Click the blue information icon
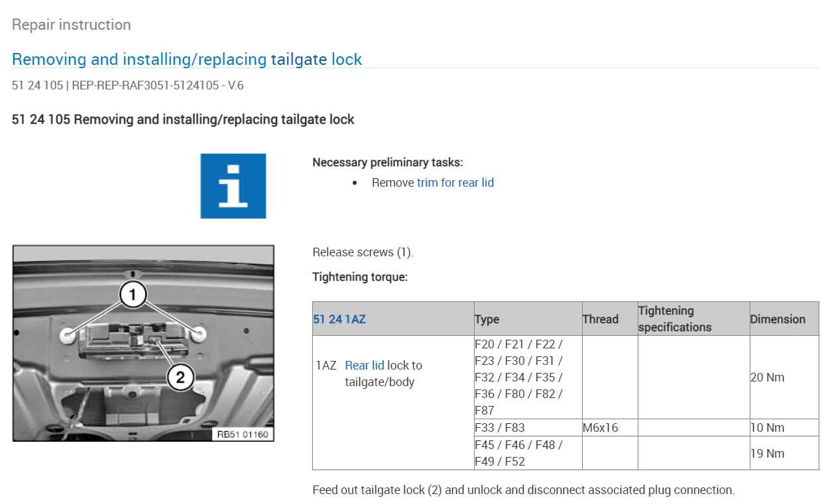The width and height of the screenshot is (826, 504). (x=233, y=186)
